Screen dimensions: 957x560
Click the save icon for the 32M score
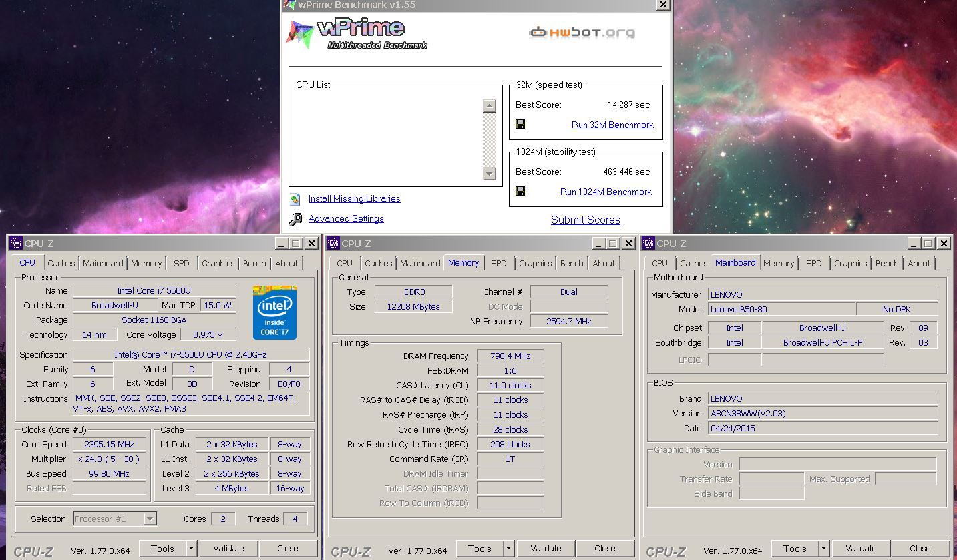[520, 124]
